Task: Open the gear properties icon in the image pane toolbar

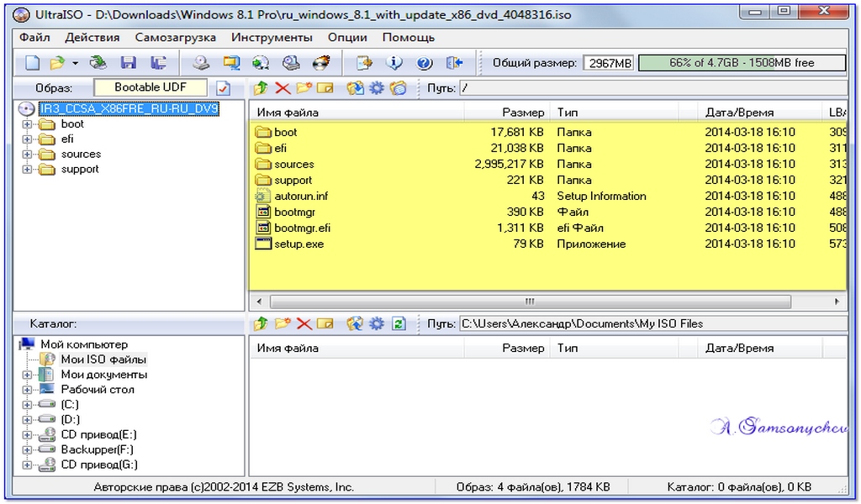Action: pos(377,87)
